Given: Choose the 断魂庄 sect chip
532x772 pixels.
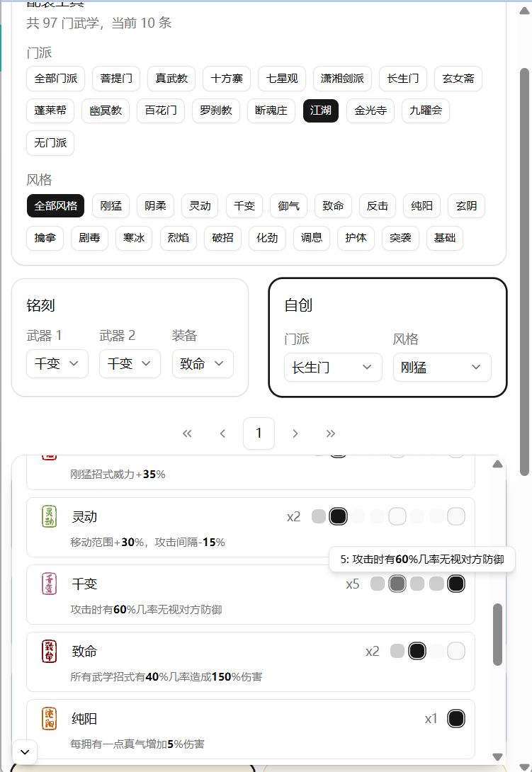Looking at the screenshot, I should pyautogui.click(x=271, y=110).
